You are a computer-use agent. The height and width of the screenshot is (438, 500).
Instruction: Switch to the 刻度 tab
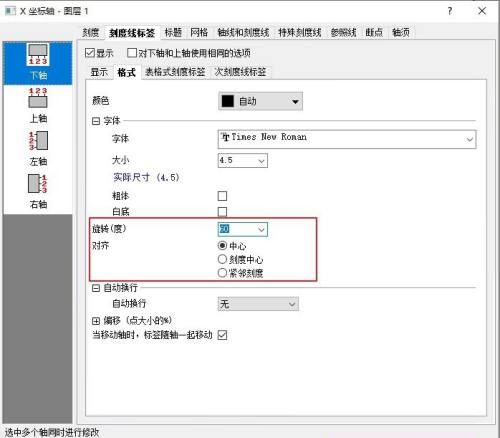tap(91, 32)
